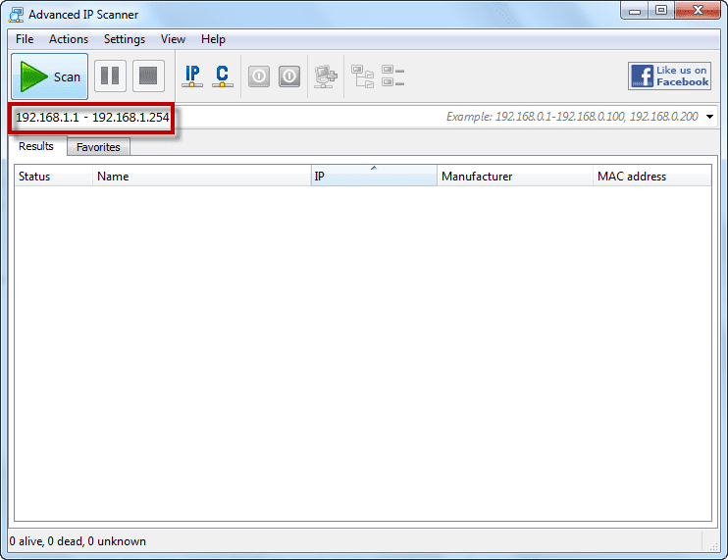This screenshot has height=560, width=728.
Task: Click the IP subnet toolbar icon
Action: [x=193, y=76]
